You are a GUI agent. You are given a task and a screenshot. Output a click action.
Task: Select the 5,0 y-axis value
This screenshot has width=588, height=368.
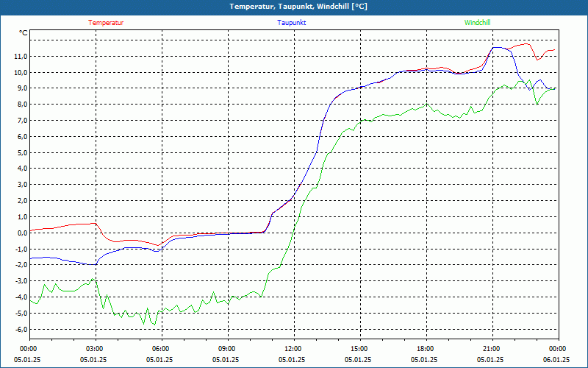[22, 153]
